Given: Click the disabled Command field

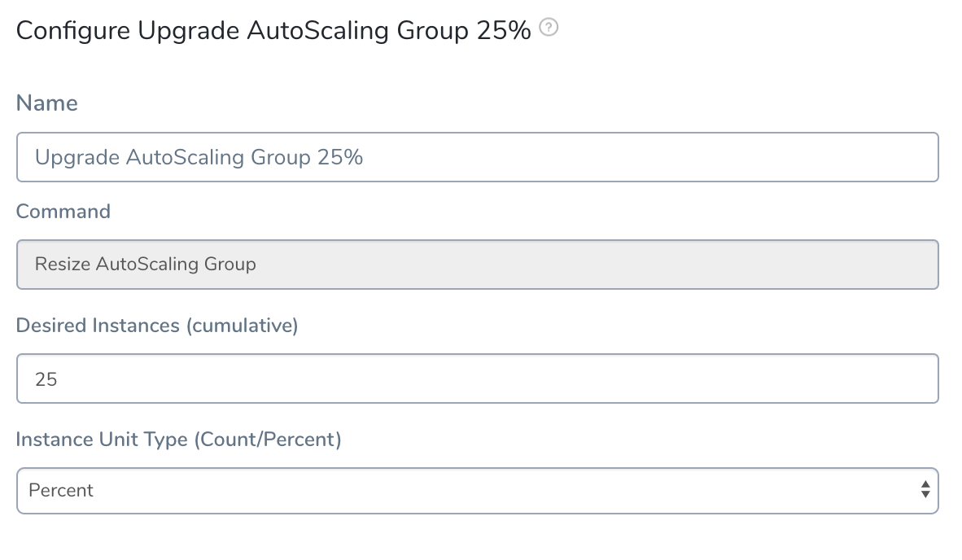Looking at the screenshot, I should (x=477, y=265).
